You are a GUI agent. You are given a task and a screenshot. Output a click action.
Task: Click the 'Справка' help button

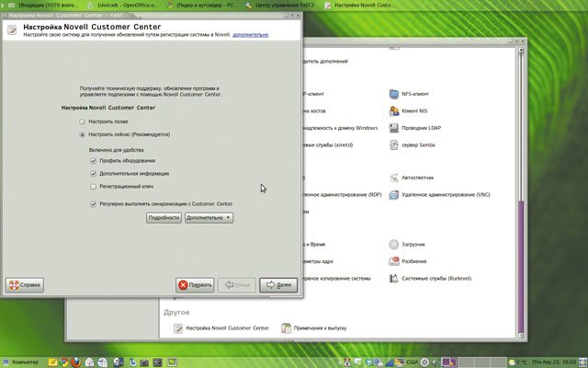point(25,285)
